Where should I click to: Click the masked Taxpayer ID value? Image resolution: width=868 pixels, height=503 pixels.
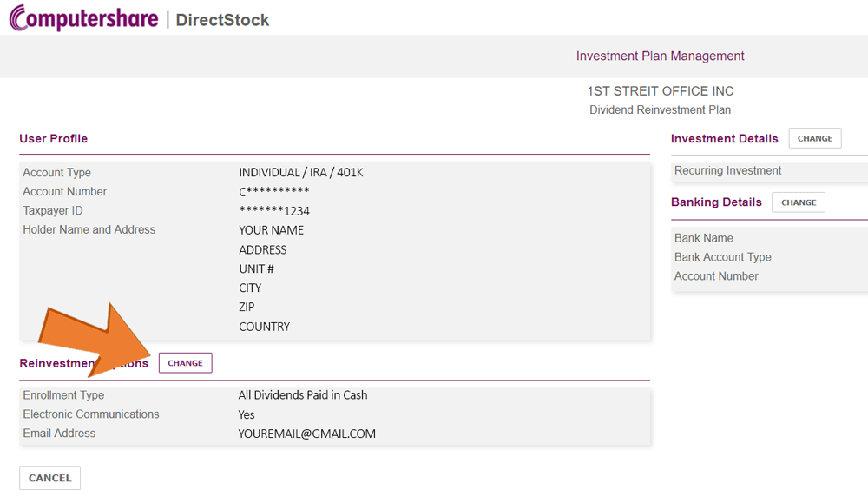pos(274,211)
